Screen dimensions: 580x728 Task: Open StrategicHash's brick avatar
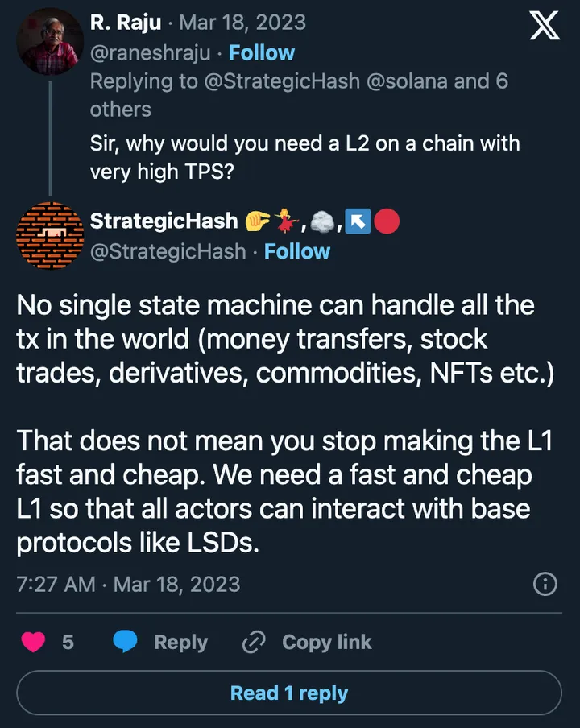[x=50, y=234]
